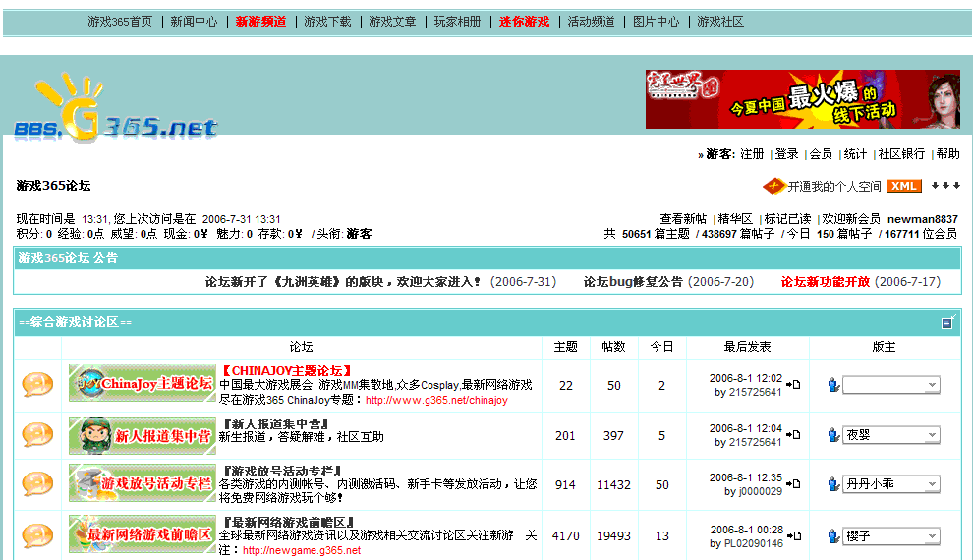Viewport: 973px width, 560px height.
Task: Open 『新人报道集中营』 forum title
Action: [275, 423]
